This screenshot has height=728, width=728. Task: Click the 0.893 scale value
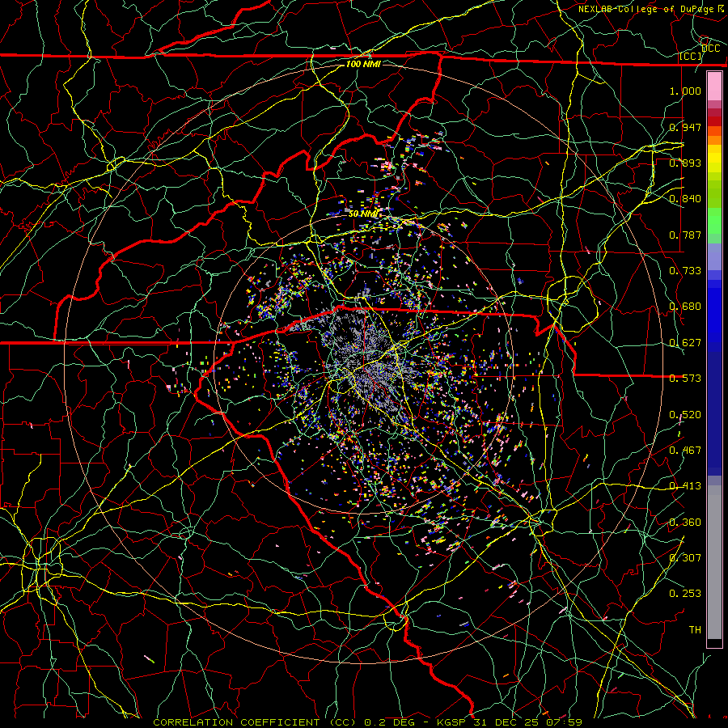click(x=685, y=163)
